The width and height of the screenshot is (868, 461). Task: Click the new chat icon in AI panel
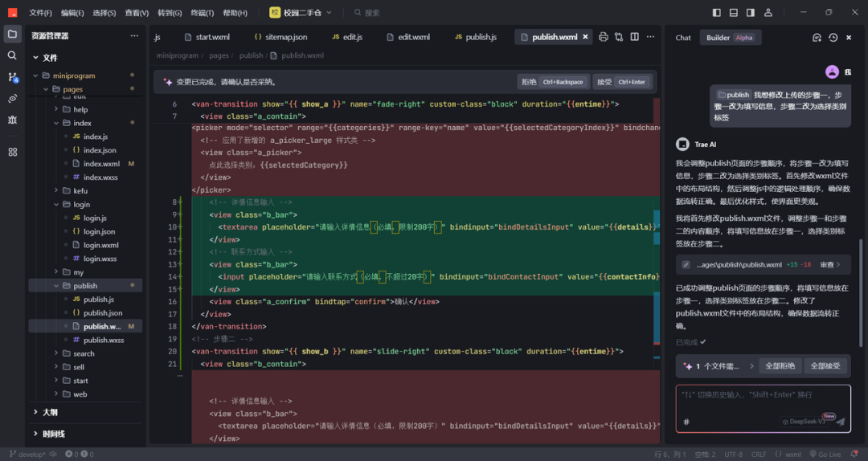click(817, 38)
